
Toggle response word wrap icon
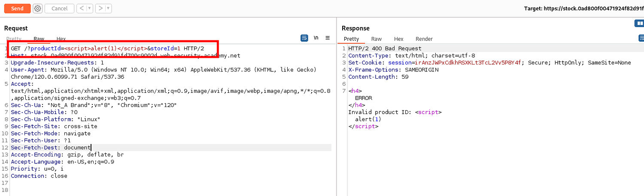(x=641, y=38)
